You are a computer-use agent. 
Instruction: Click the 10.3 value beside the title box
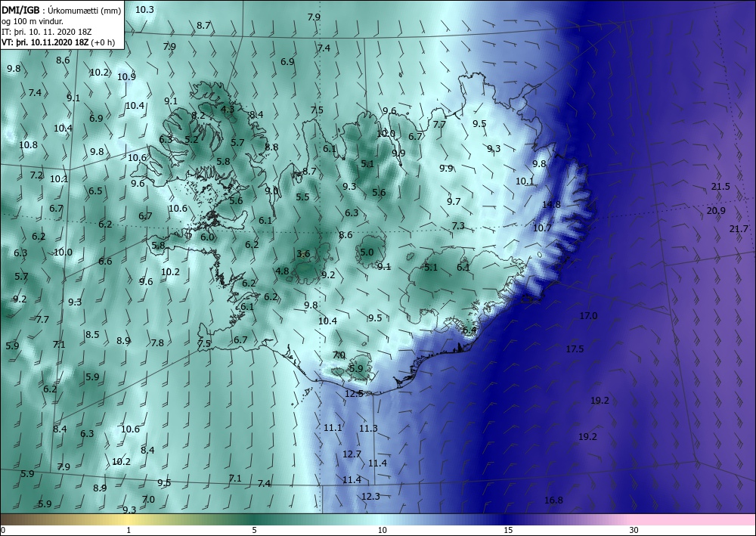point(144,10)
